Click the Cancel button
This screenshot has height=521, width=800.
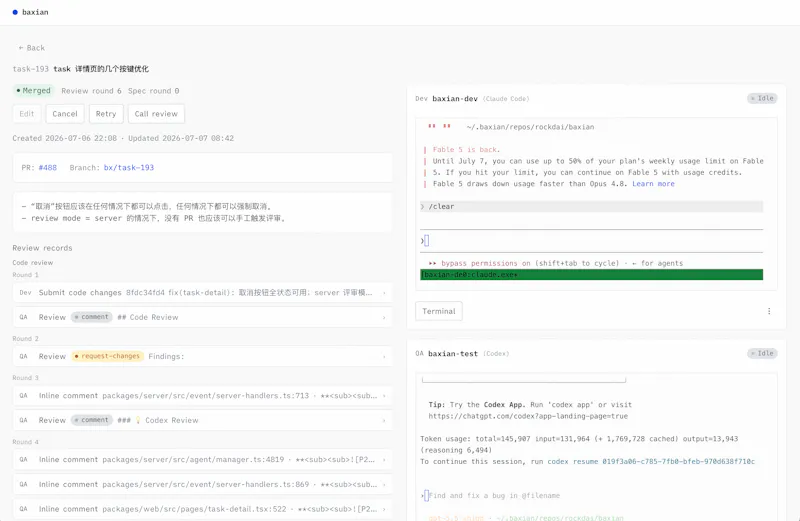[x=65, y=114]
